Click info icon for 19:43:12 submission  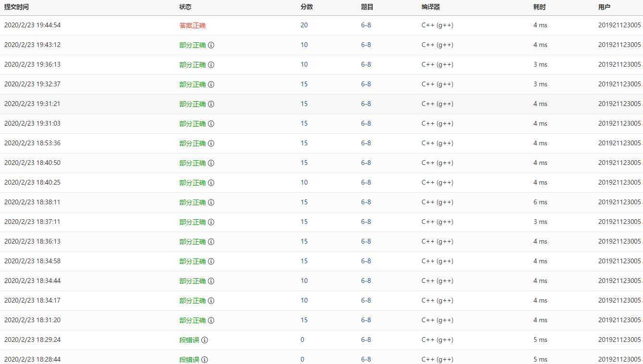click(x=211, y=45)
